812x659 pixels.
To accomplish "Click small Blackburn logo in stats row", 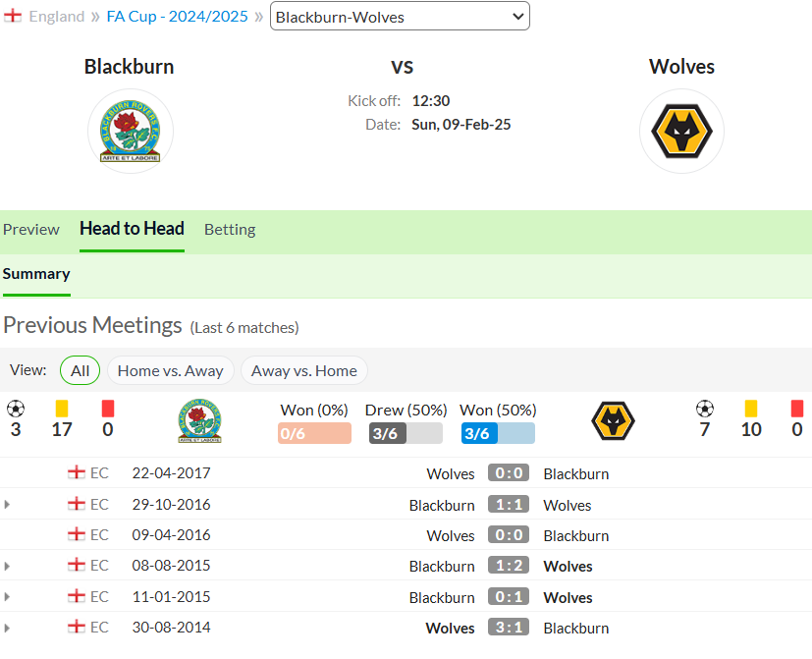I will [199, 420].
